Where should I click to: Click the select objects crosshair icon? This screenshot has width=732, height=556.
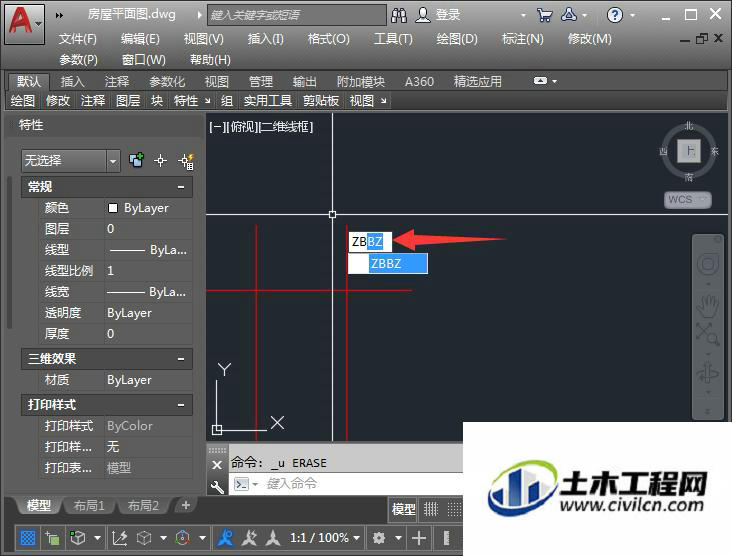coord(160,161)
